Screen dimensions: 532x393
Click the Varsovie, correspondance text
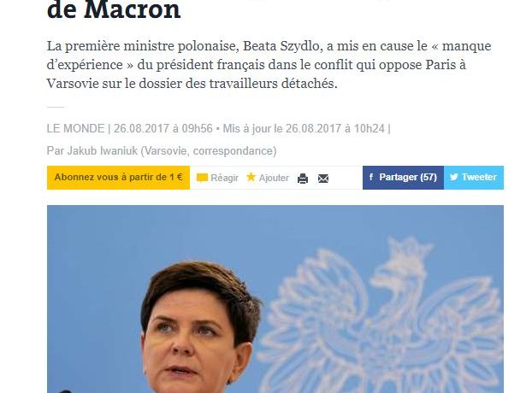tap(209, 150)
